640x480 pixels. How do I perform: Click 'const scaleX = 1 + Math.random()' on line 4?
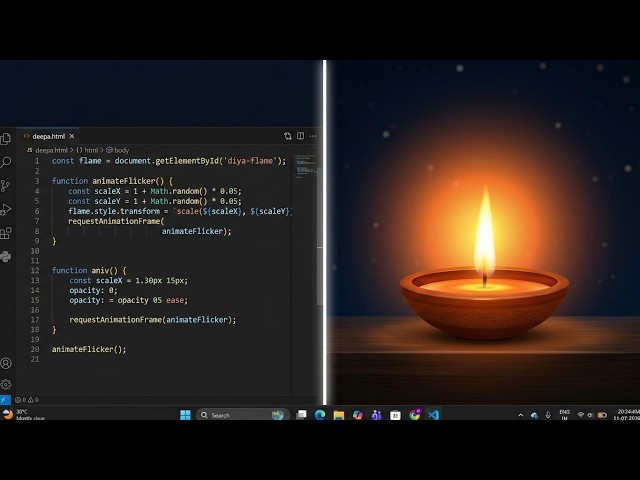pyautogui.click(x=138, y=191)
